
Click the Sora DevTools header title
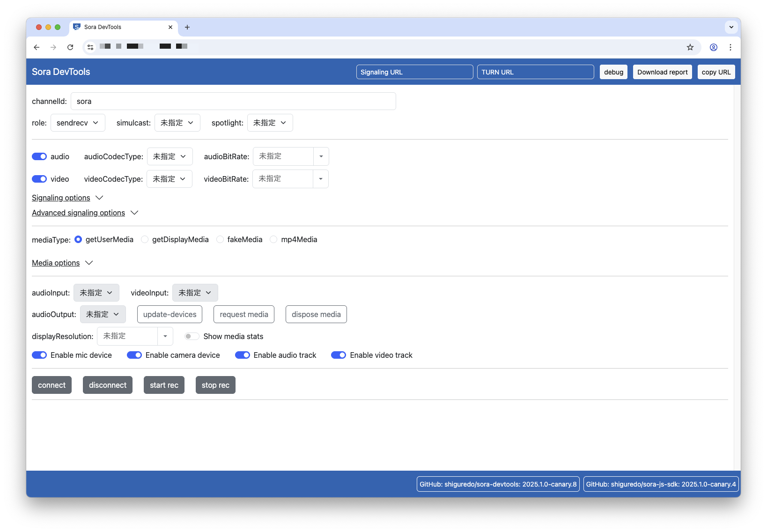coord(61,72)
